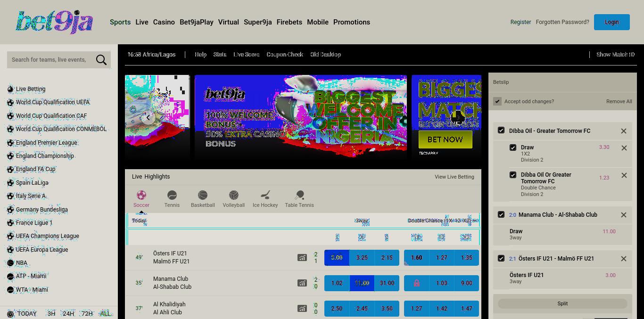This screenshot has width=644, height=319.
Task: Select ALL time filter
Action: (x=106, y=314)
